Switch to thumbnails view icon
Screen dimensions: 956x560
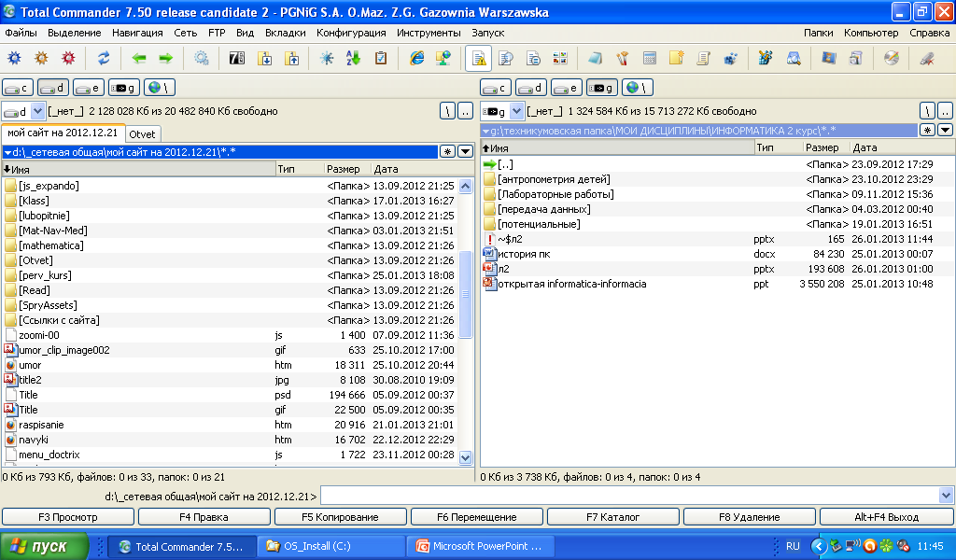pyautogui.click(x=560, y=59)
